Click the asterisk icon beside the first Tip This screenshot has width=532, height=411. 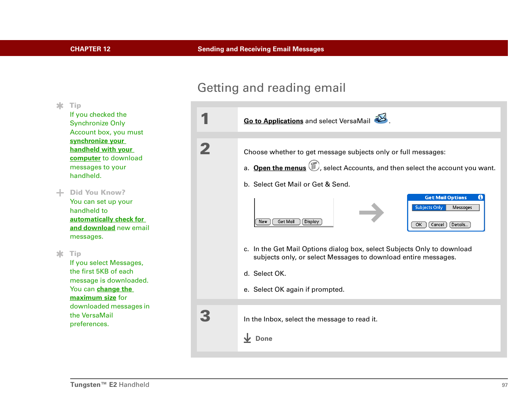60,106
